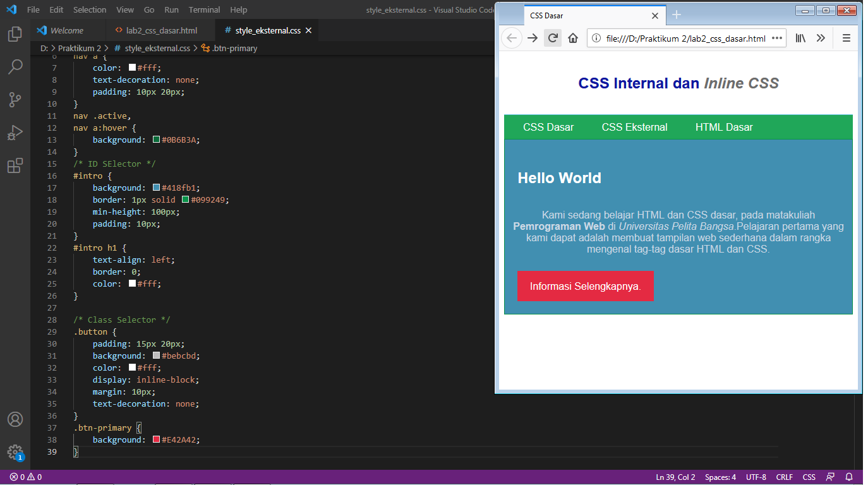
Task: Click the Firefox home icon
Action: pyautogui.click(x=573, y=38)
